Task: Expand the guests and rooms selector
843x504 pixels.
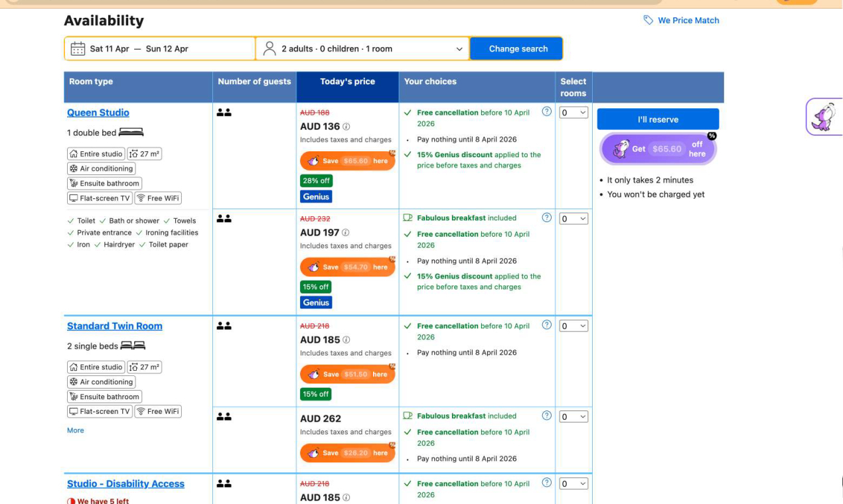Action: pyautogui.click(x=362, y=49)
